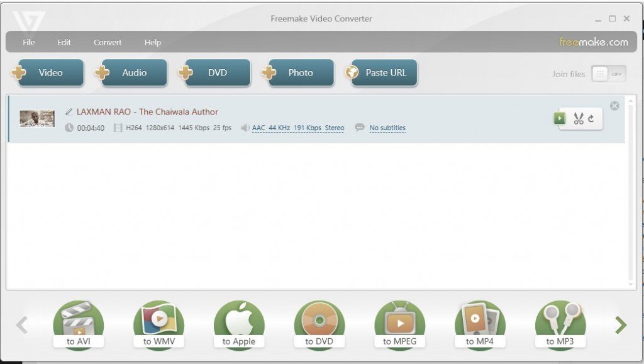Screen dimensions: 644x364
Task: Click the subtitles speech bubble icon
Action: [x=359, y=128]
